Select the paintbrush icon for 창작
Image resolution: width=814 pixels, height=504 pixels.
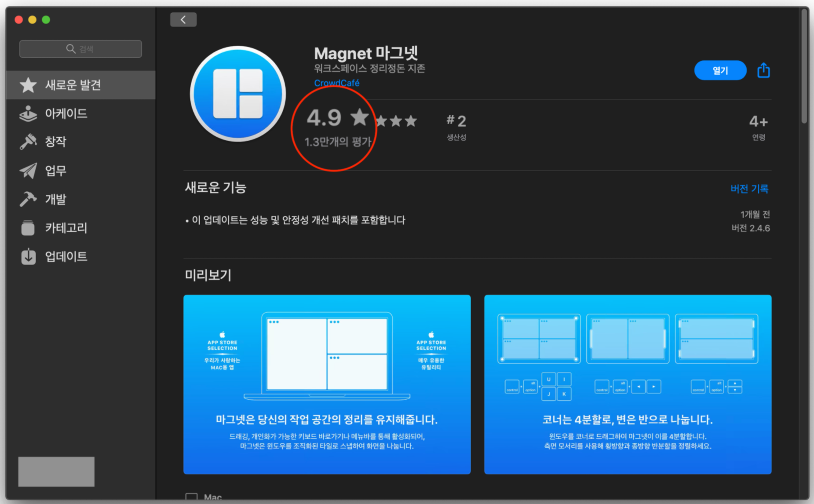[x=28, y=142]
